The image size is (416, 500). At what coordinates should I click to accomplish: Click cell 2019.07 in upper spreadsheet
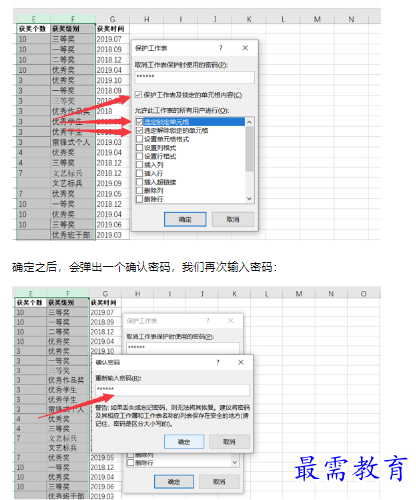tap(112, 39)
